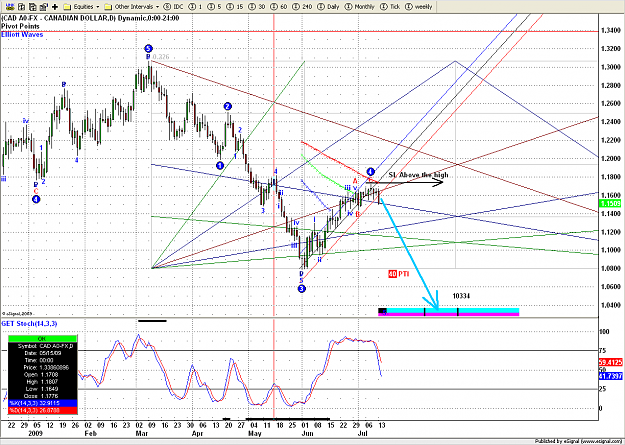This screenshot has width=625, height=445.
Task: Click the fourth toolbar properties icon
Action: point(44,6)
